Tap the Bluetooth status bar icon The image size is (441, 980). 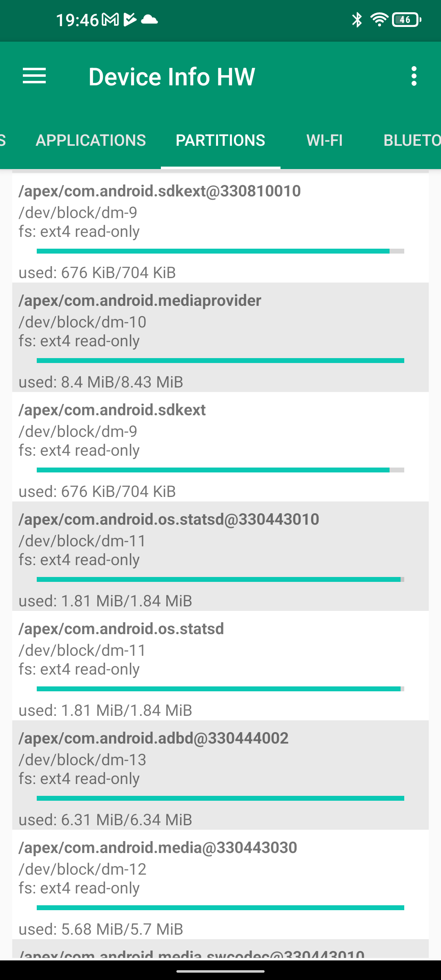pos(357,20)
